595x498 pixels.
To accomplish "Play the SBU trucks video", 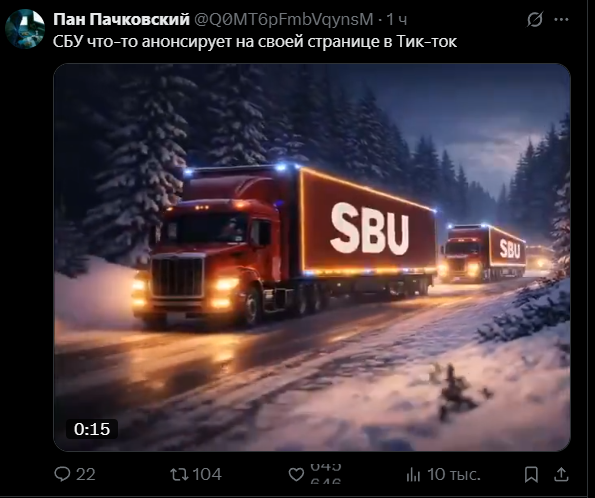I will point(312,257).
